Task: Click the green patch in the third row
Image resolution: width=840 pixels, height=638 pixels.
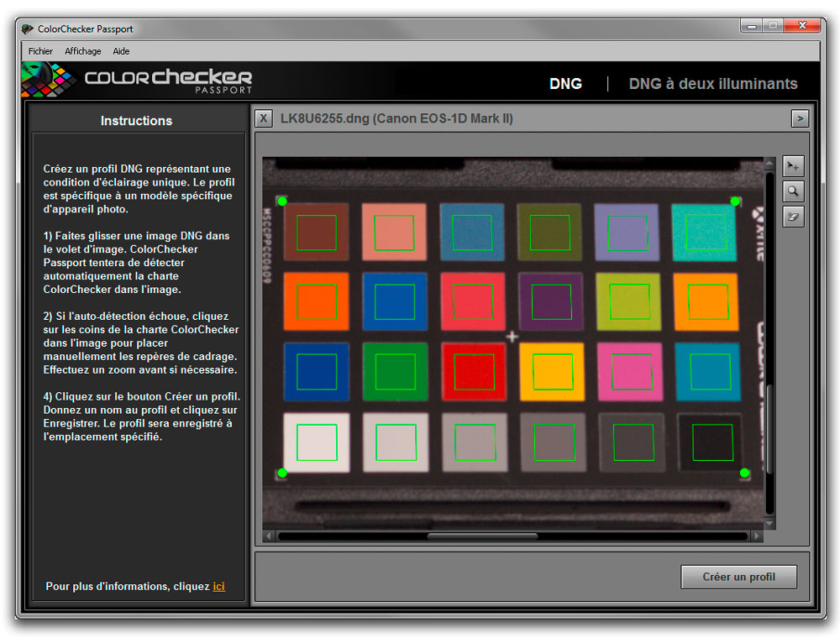Action: click(x=396, y=372)
